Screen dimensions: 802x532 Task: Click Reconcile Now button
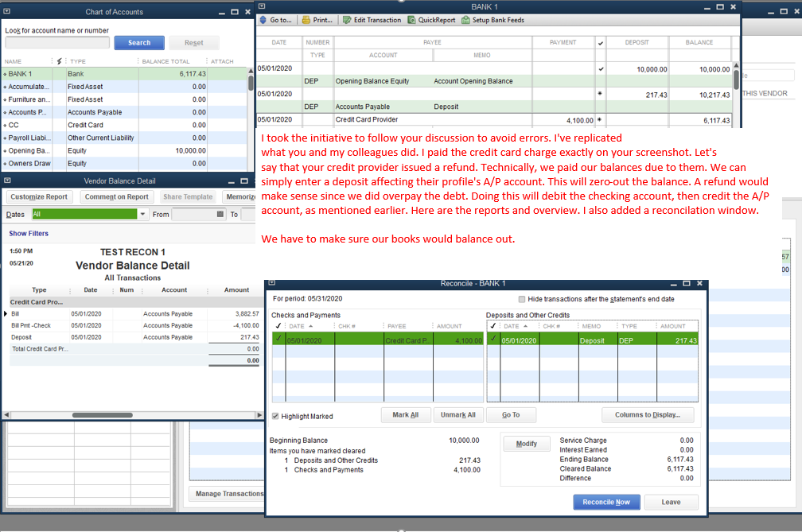coord(606,503)
